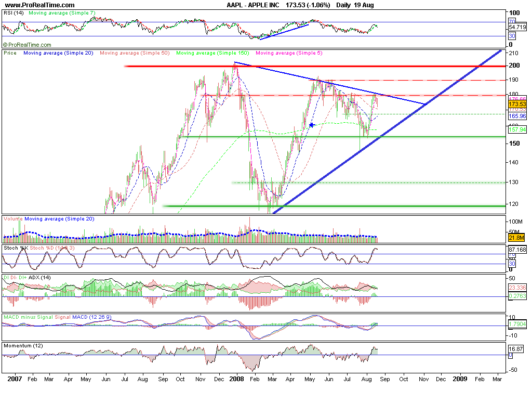The width and height of the screenshot is (532, 416).
Task: Click the blue MACD (12 26 9) label
Action: (x=91, y=317)
